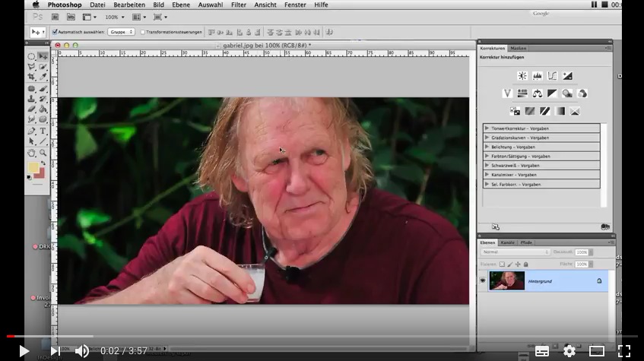Add a Color Balance scales adjustment
Viewport: 644px width, 361px height.
pyautogui.click(x=538, y=93)
